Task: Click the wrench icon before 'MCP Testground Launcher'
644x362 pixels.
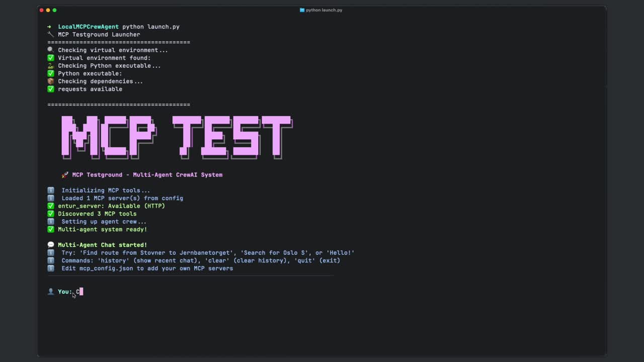Action: 50,35
